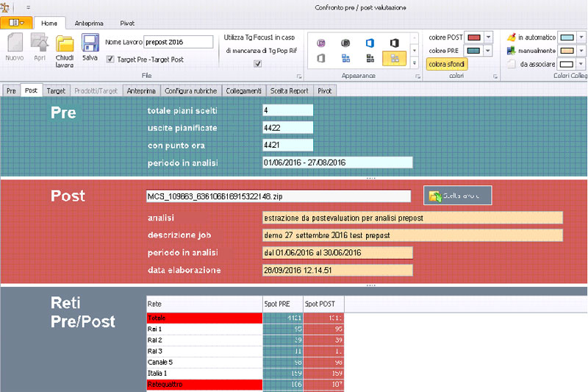The width and height of the screenshot is (588, 392).
Task: Click the Apri file icon
Action: (x=40, y=48)
